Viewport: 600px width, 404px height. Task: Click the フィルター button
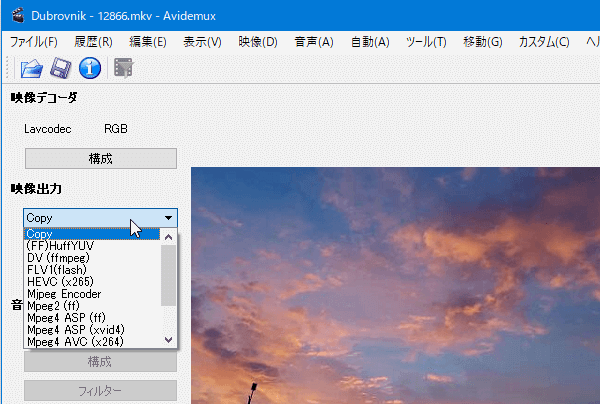click(100, 391)
